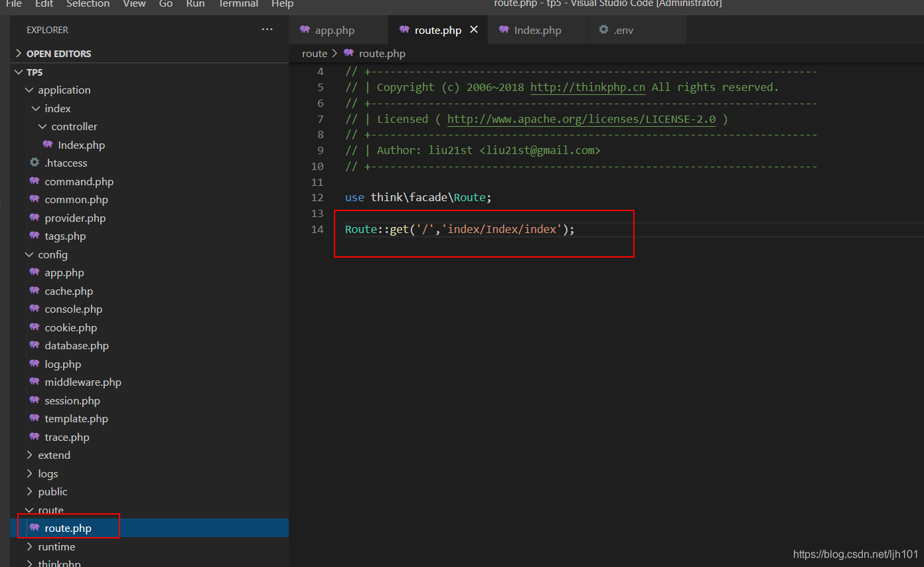Viewport: 924px width, 567px height.
Task: Open the Help menu
Action: (282, 4)
